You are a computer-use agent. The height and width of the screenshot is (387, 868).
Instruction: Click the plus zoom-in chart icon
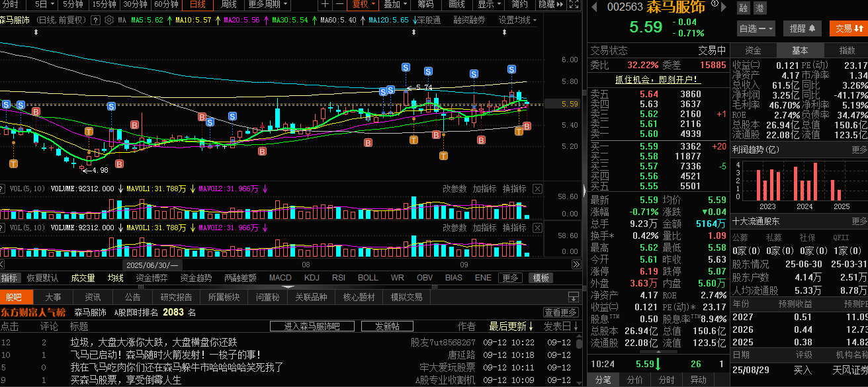pyautogui.click(x=325, y=5)
